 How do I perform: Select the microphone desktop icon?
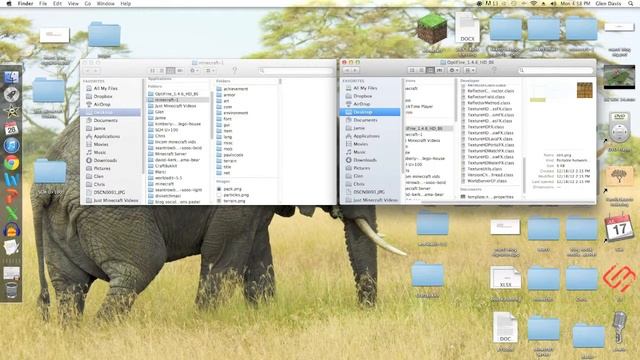point(619,327)
